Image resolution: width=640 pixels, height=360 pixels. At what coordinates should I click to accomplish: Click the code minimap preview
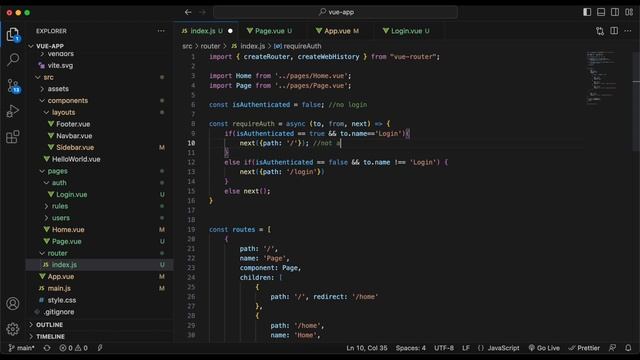[x=603, y=78]
